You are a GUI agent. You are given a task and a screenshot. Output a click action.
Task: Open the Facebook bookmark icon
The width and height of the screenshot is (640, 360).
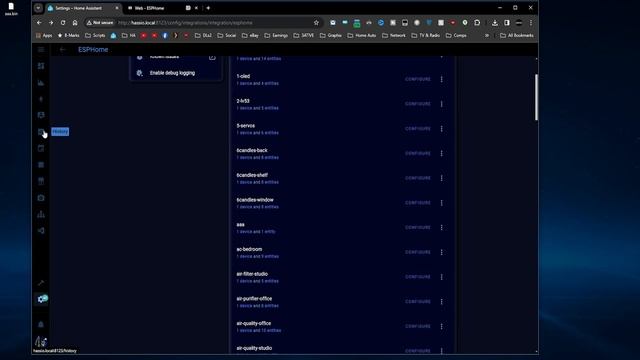[x=165, y=36]
